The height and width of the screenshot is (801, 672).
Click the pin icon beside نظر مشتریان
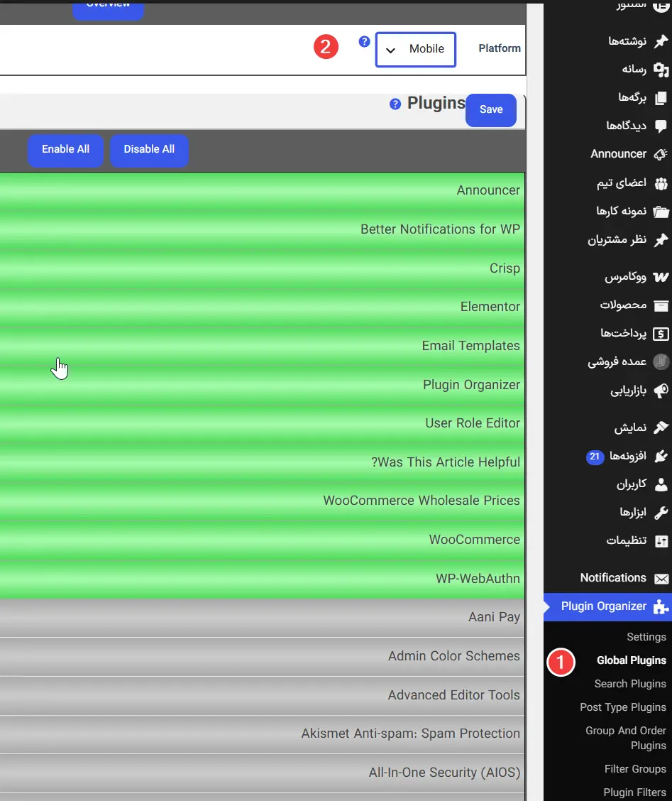tap(661, 239)
